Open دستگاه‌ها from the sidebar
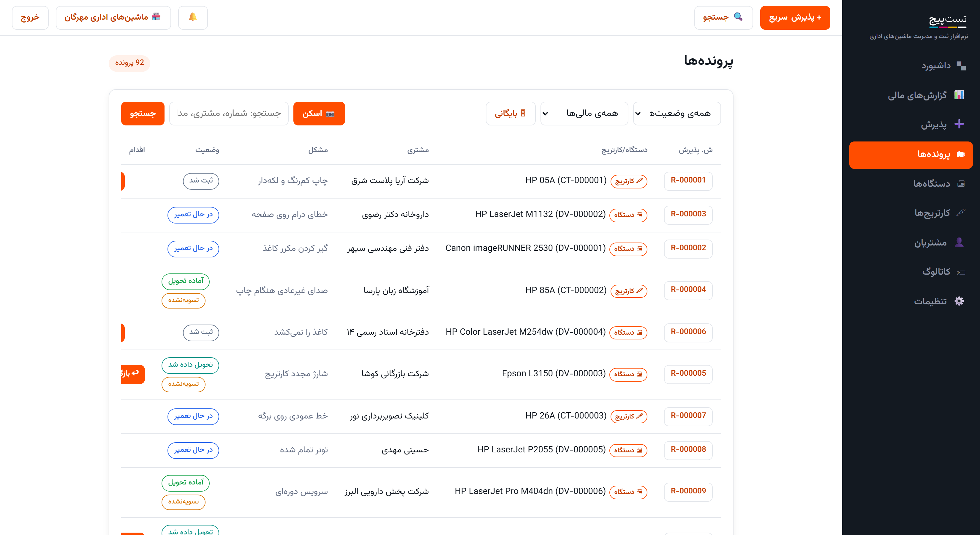The width and height of the screenshot is (980, 535). point(911,184)
